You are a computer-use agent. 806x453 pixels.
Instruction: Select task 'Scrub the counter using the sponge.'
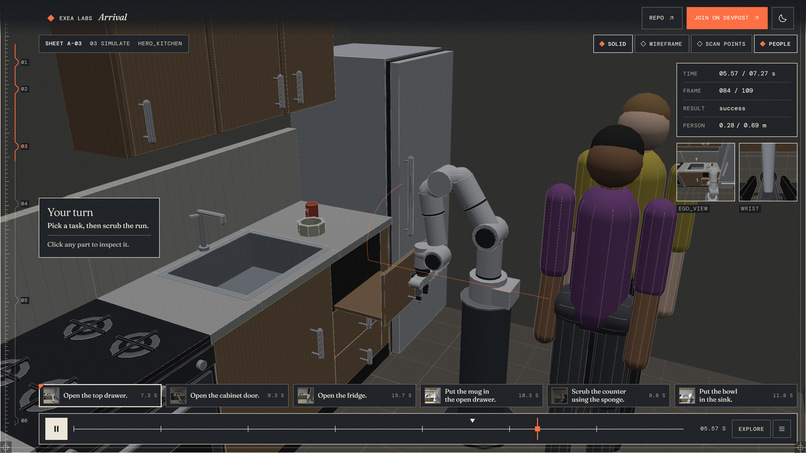click(x=609, y=395)
